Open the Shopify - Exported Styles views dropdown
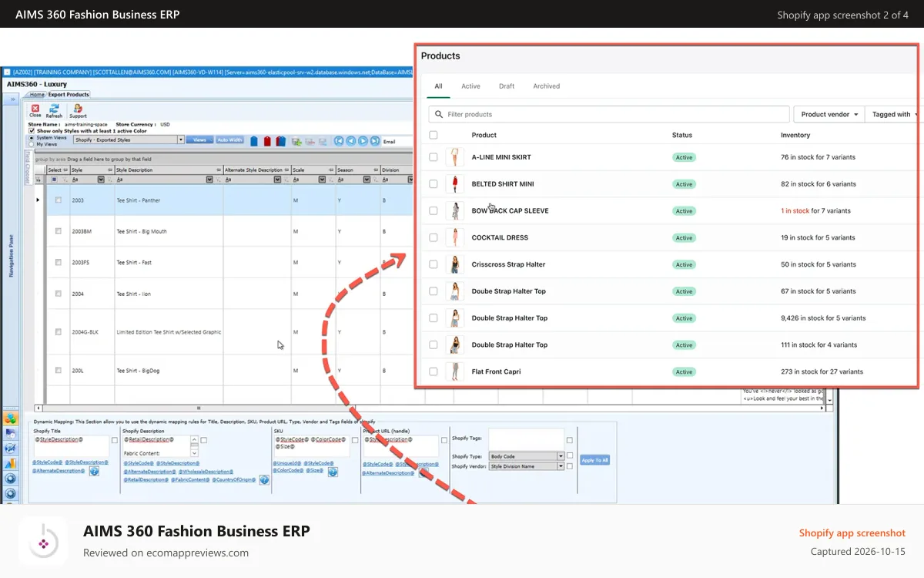 click(181, 140)
